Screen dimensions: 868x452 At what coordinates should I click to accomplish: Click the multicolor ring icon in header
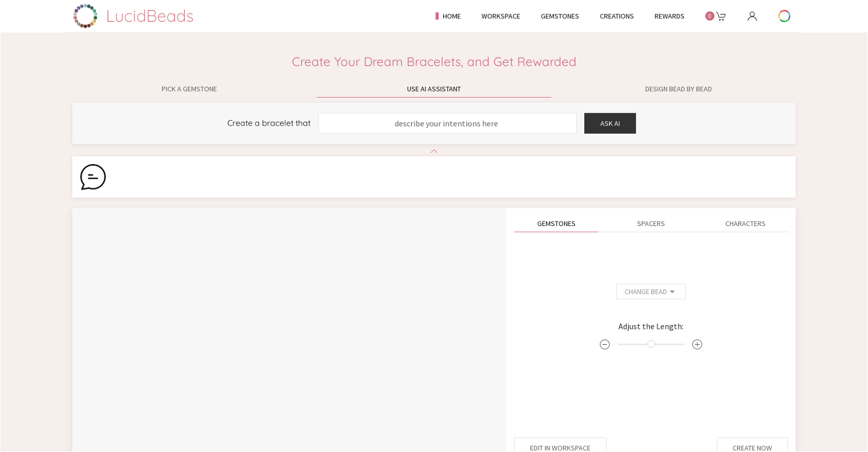(x=784, y=16)
